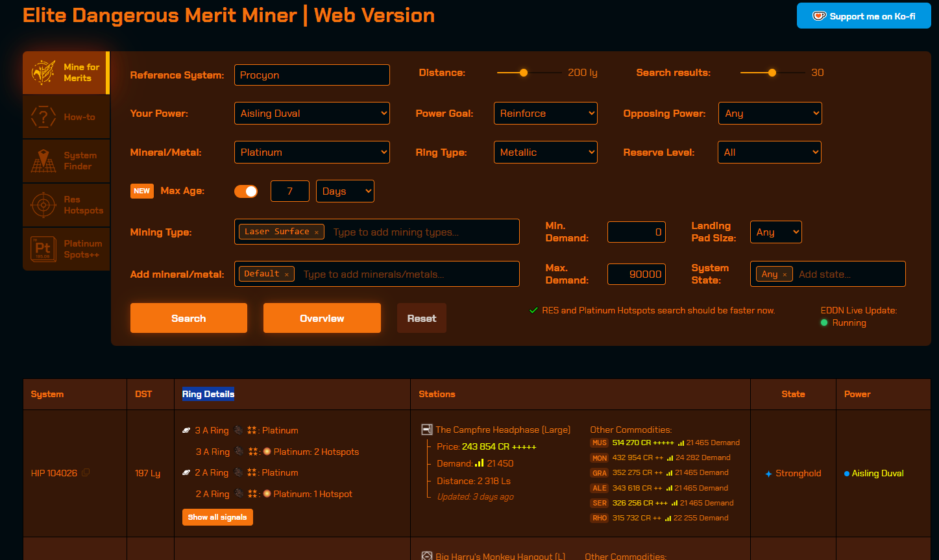Click green EDDN Running status dot
Viewport: 939px width, 560px height.
pos(824,323)
